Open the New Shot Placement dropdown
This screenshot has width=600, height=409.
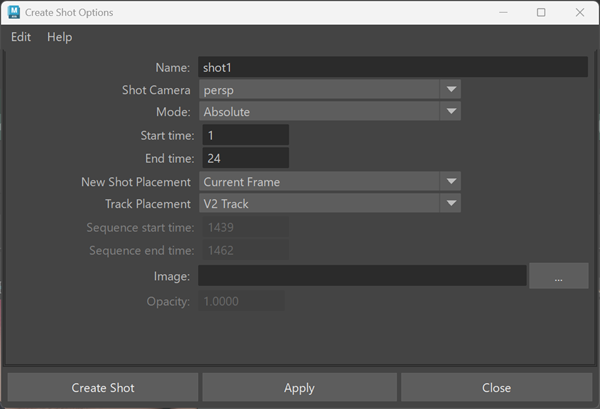[x=330, y=182]
